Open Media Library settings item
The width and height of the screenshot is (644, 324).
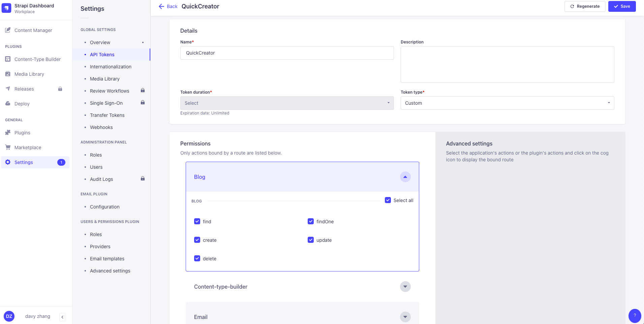point(105,79)
